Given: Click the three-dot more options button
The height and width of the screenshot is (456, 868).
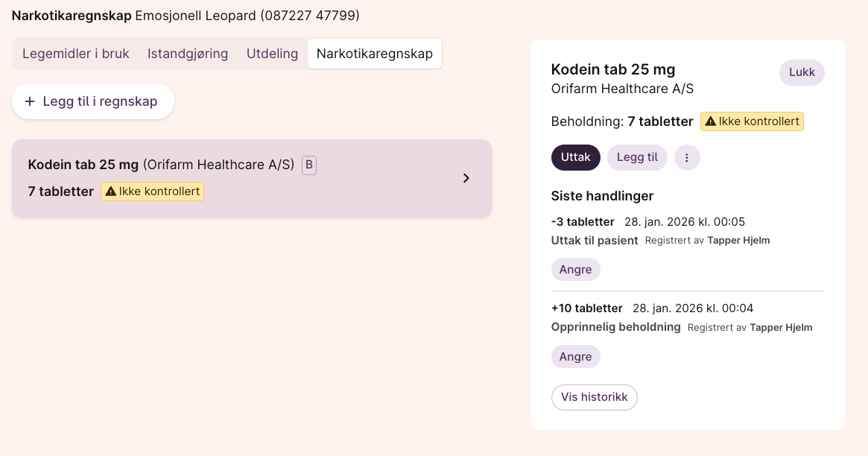Looking at the screenshot, I should tap(687, 158).
